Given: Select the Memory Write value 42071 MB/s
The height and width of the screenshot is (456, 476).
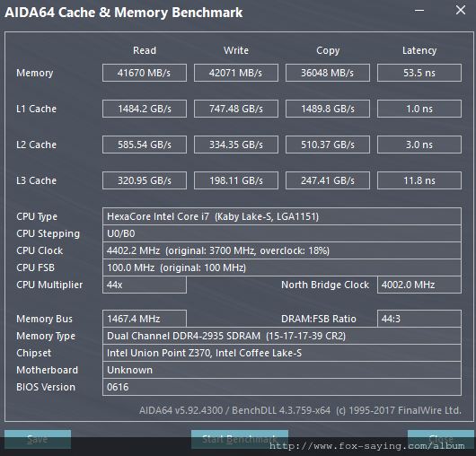Looking at the screenshot, I should [x=236, y=73].
